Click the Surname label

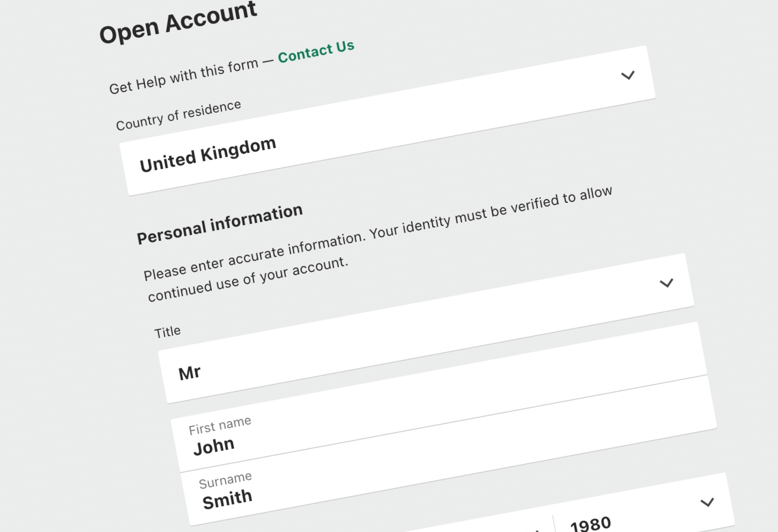(225, 481)
